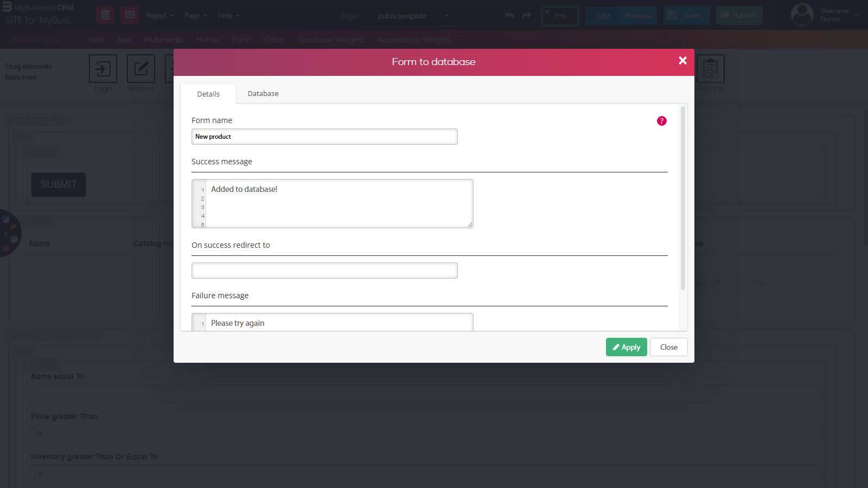Click the Inventory greater Than Or Equal input
Screen dimensions: 868x488
pos(426,474)
